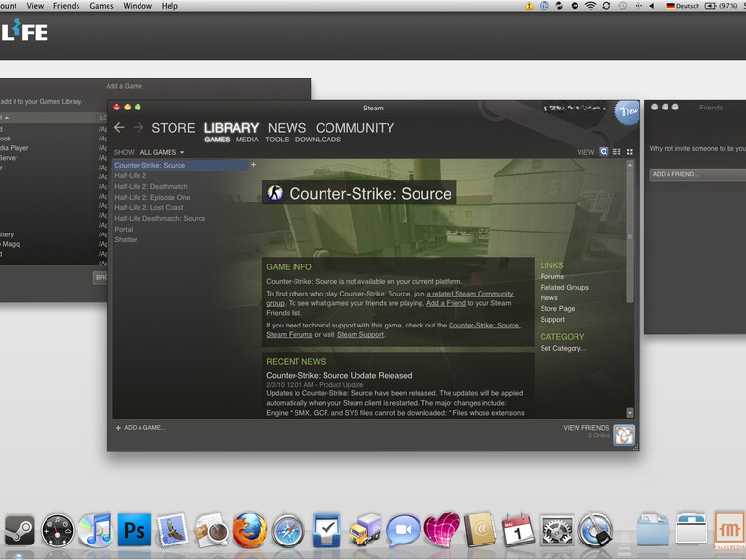Open Dashboard from the Dock
The image size is (746, 560).
(x=57, y=530)
